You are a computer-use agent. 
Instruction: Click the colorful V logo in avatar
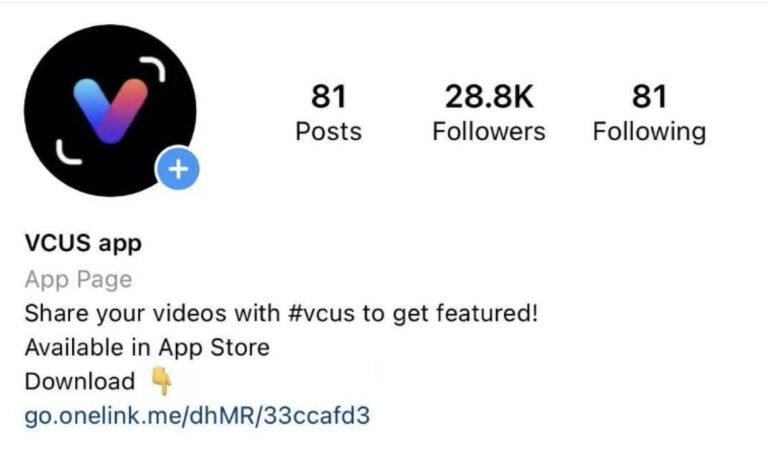(110, 111)
